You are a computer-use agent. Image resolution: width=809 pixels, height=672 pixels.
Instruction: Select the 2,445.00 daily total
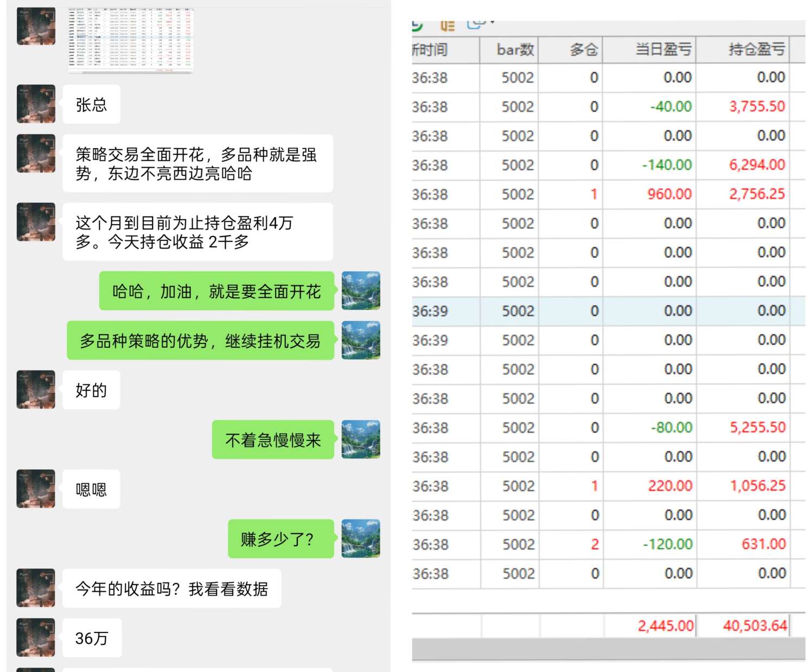[650, 626]
